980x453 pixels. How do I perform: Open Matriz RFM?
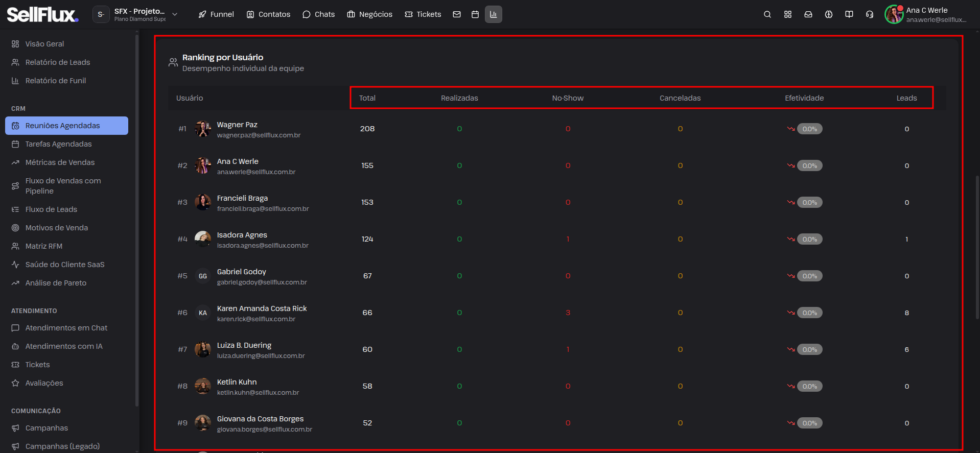click(66, 246)
